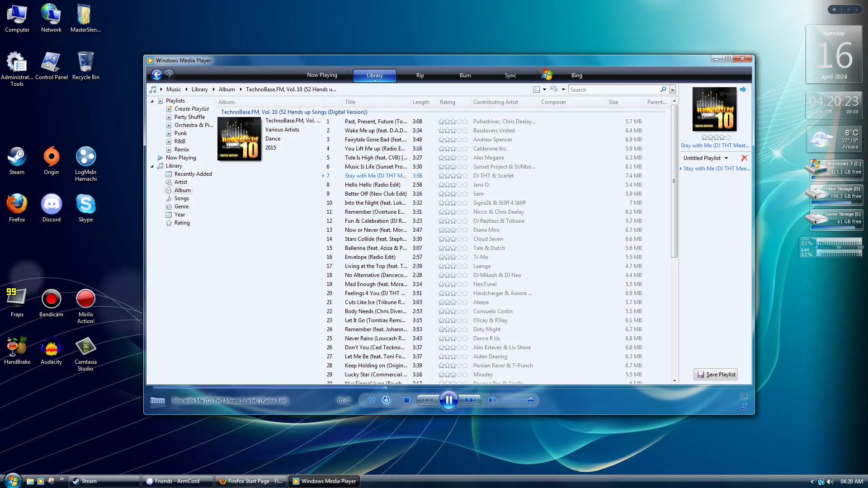This screenshot has height=488, width=868.
Task: Toggle shuffle mode in player controls
Action: (372, 400)
